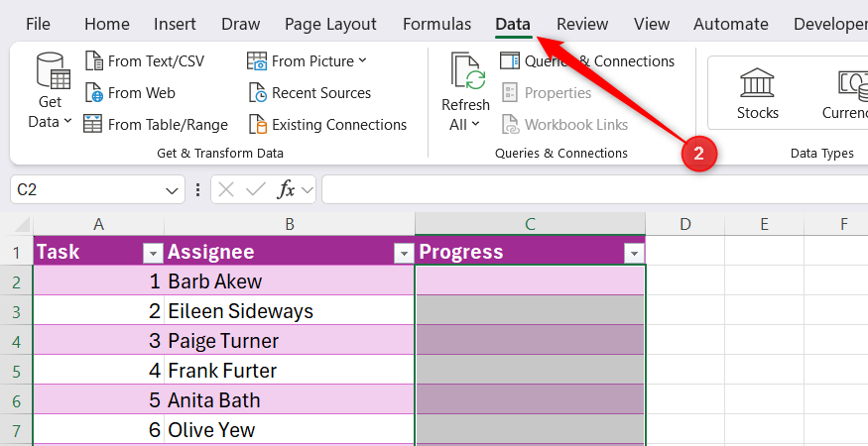Image resolution: width=868 pixels, height=446 pixels.
Task: Open the Assignee column filter dropdown
Action: [404, 254]
